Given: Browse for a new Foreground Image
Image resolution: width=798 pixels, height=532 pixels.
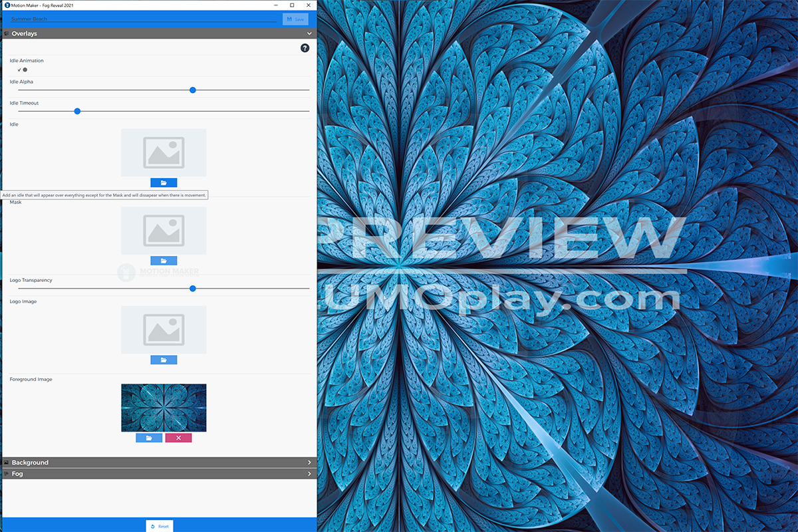Looking at the screenshot, I should 149,438.
